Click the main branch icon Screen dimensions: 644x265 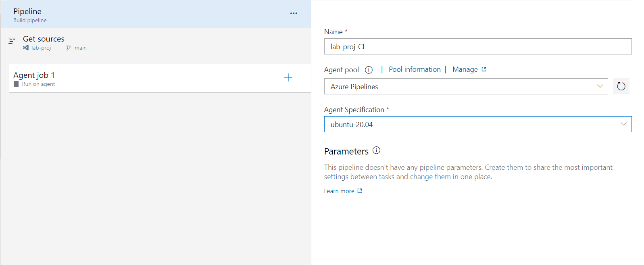[x=69, y=48]
